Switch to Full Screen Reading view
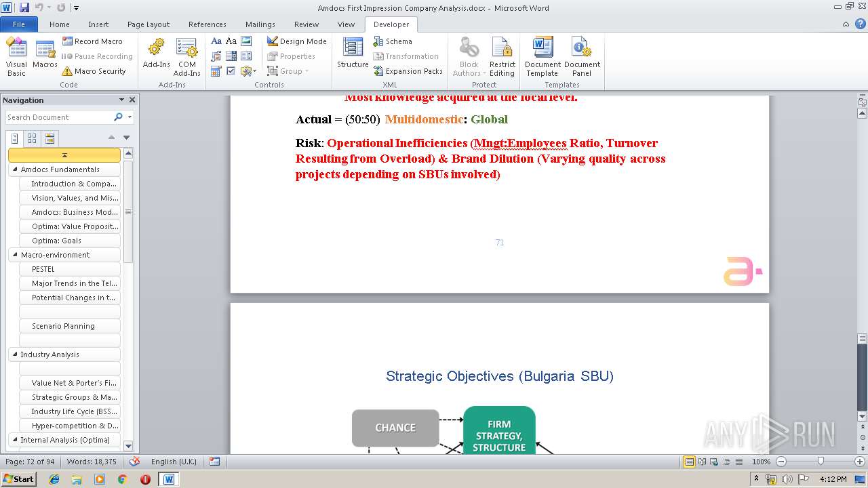 [x=702, y=462]
